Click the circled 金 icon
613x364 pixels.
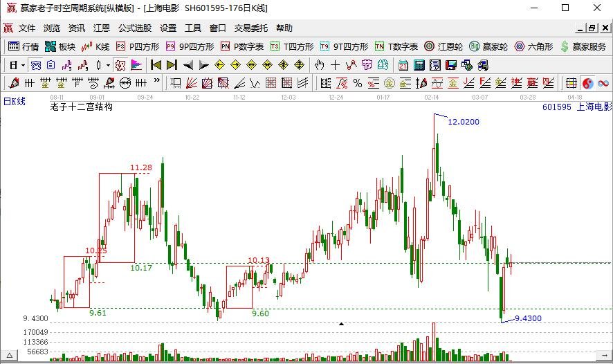(390, 83)
